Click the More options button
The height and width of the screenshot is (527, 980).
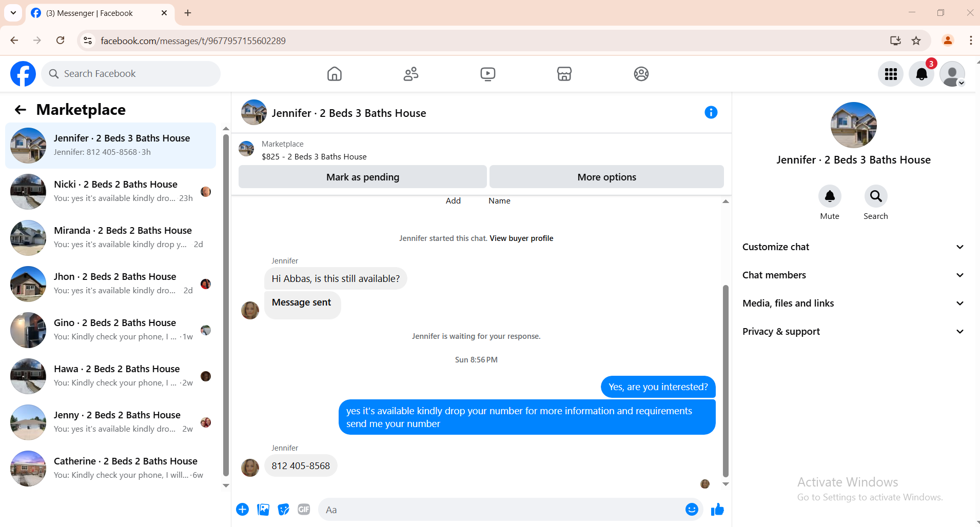click(x=606, y=177)
